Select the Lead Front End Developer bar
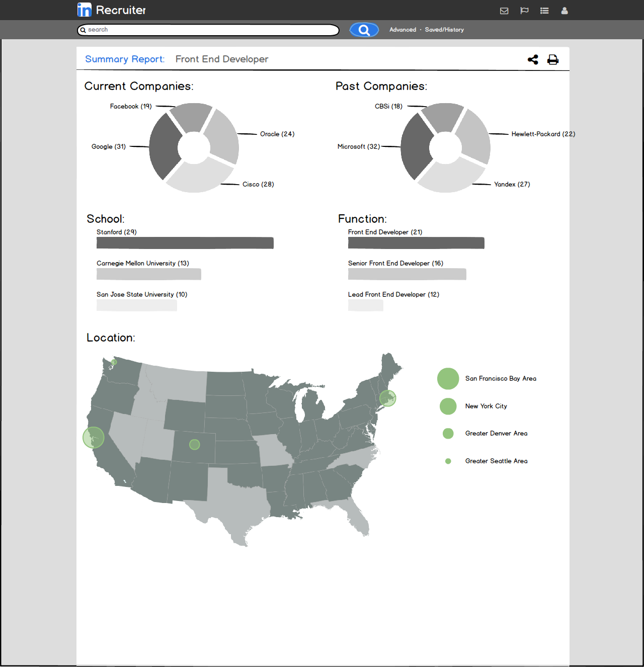644x667 pixels. (366, 305)
